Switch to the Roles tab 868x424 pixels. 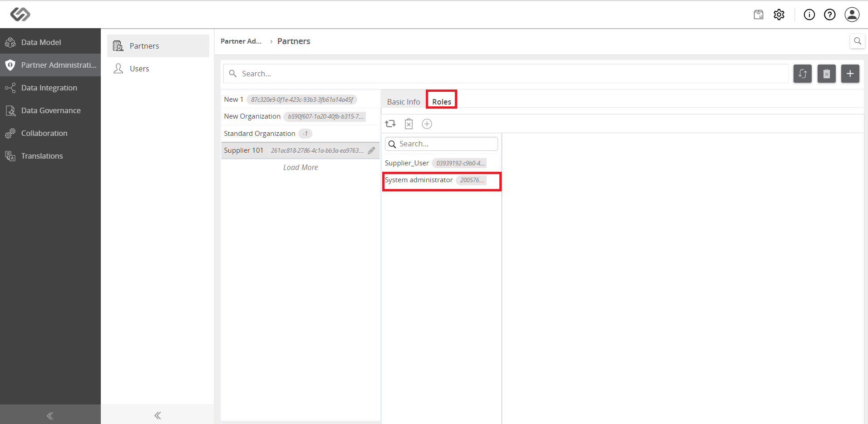pos(442,102)
